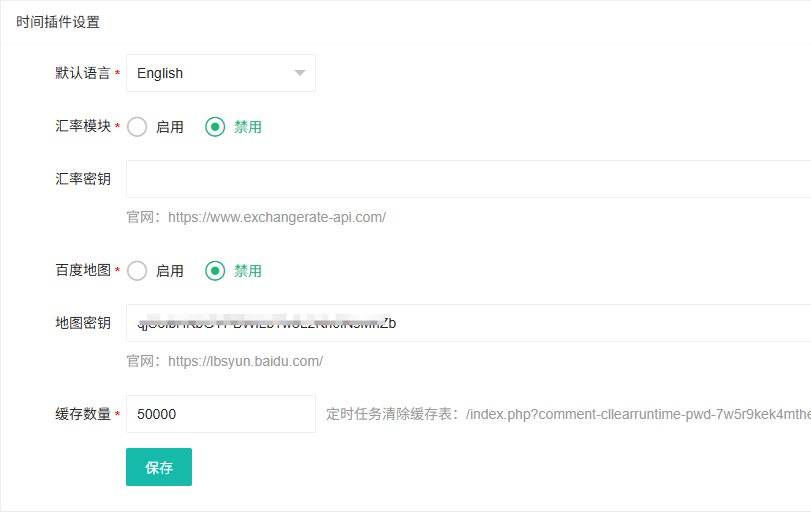Select 禁用 for 汇率模块
The height and width of the screenshot is (512, 811).
click(x=215, y=127)
